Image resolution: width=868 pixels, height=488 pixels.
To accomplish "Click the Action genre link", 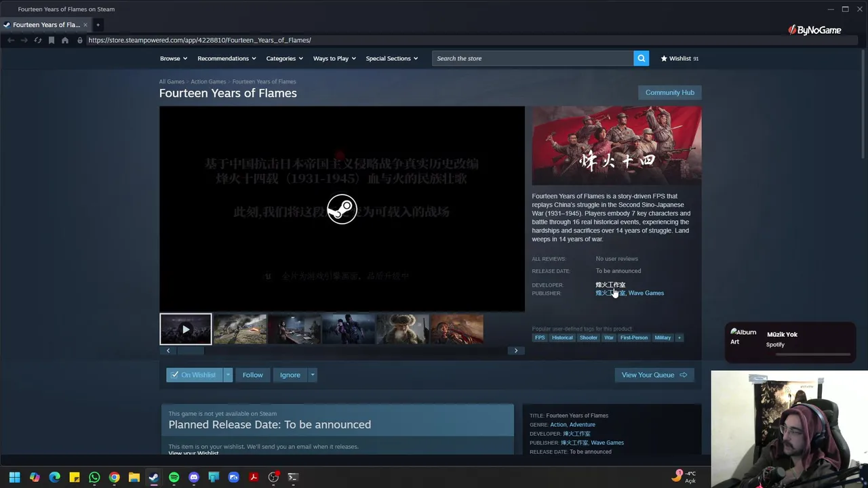I will 558,425.
